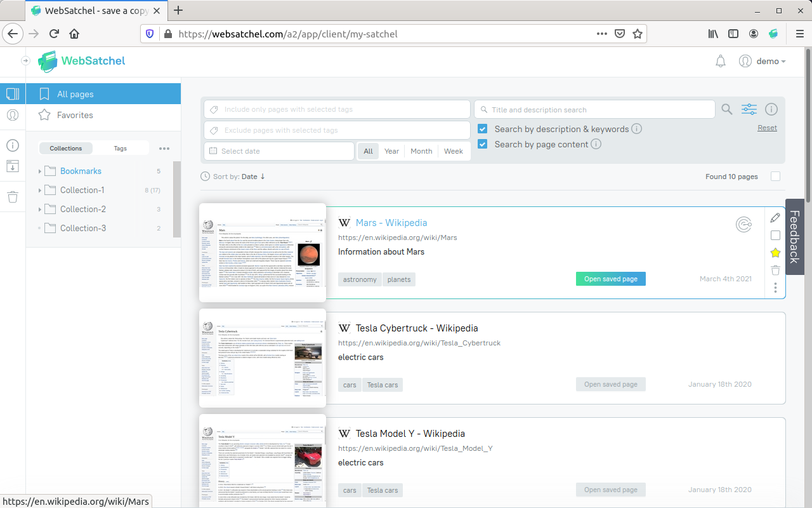The width and height of the screenshot is (812, 508).
Task: Show info for description & keywords search
Action: click(637, 129)
